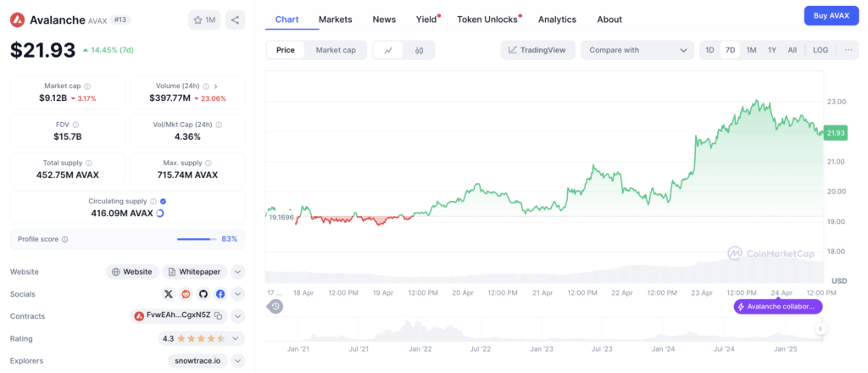This screenshot has width=868, height=373.
Task: Show Market cap info tooltip icon
Action: coord(87,86)
